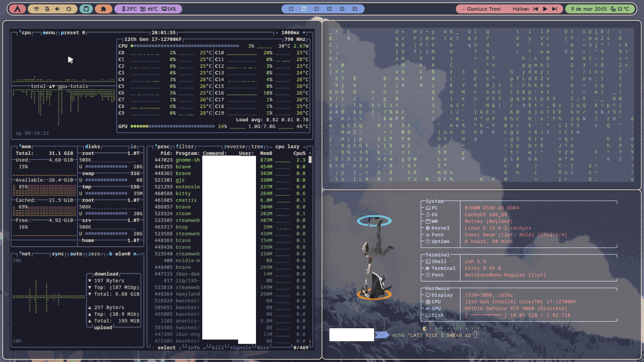This screenshot has height=362, width=644.
Task: Toggle io mode in disks panel
Action: coord(134,146)
